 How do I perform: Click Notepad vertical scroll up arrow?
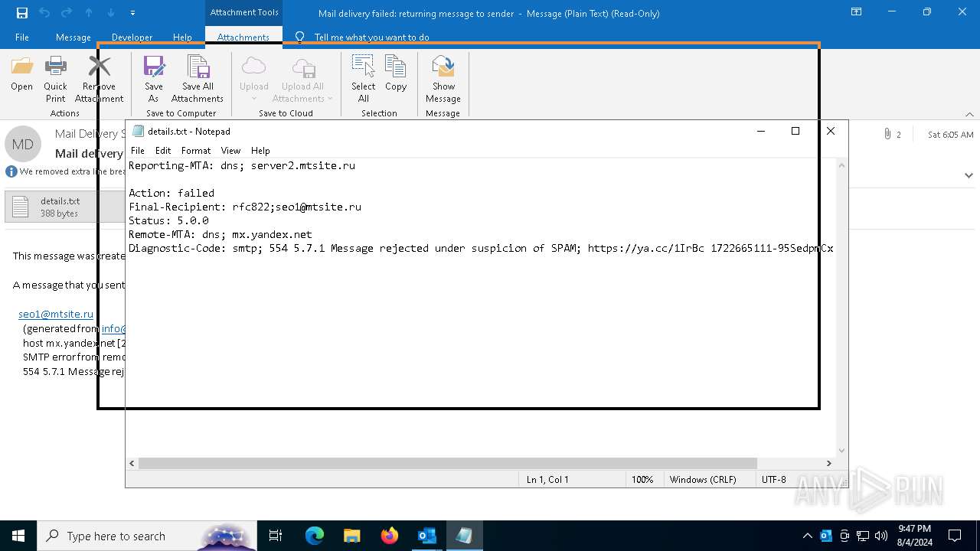tap(842, 165)
